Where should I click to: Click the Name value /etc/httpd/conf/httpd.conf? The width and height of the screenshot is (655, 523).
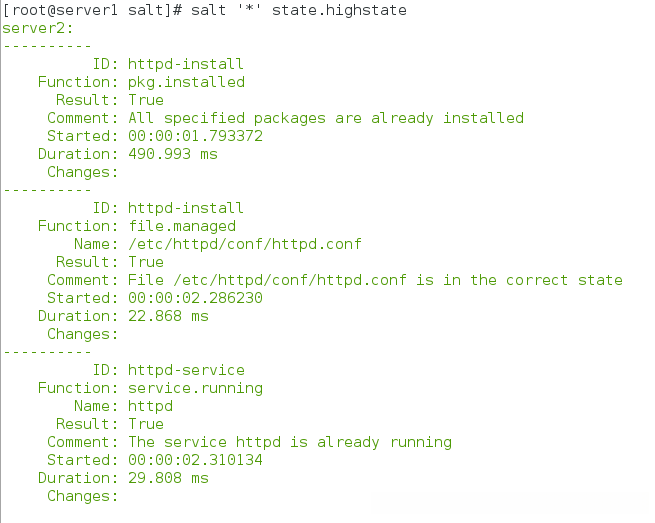[x=245, y=244]
